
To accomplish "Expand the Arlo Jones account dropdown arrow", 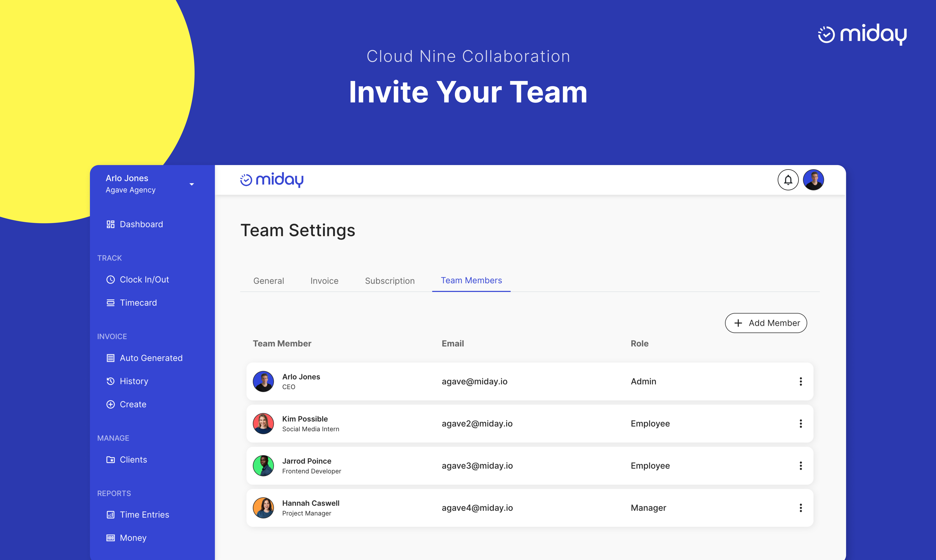I will click(192, 184).
